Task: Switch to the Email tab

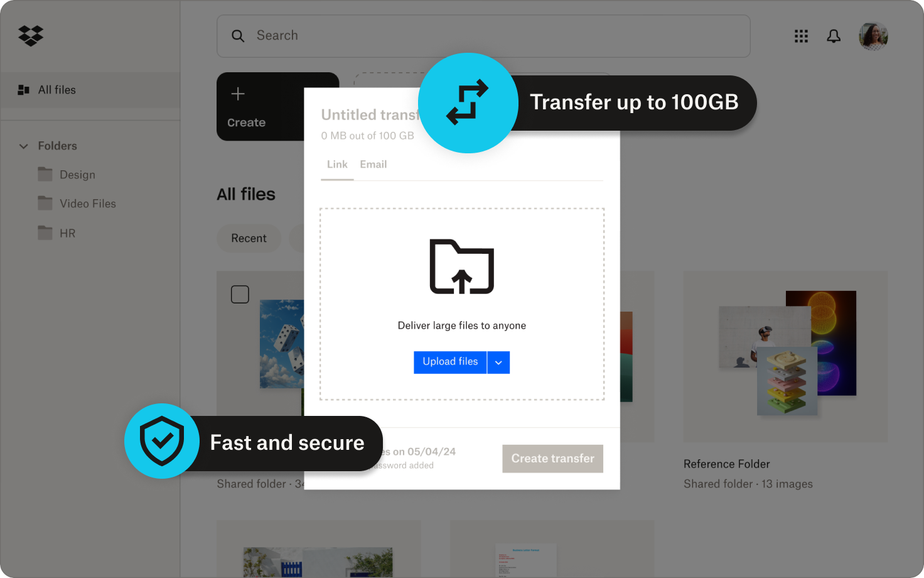Action: 373,165
